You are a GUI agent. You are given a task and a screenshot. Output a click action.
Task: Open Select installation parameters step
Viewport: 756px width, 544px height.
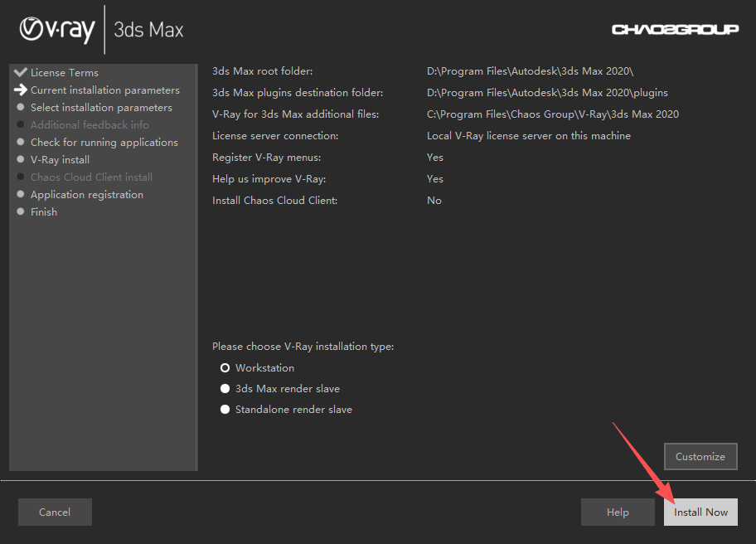(x=101, y=108)
